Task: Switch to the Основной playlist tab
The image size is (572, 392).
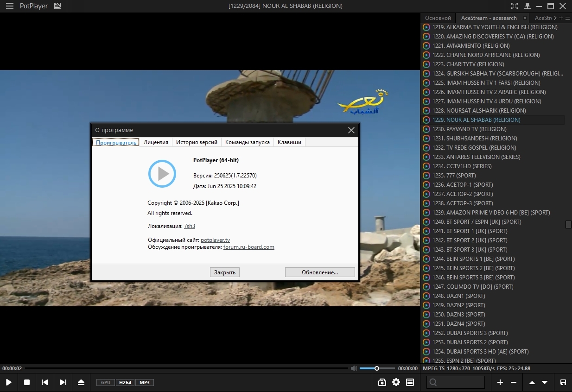Action: pyautogui.click(x=438, y=18)
